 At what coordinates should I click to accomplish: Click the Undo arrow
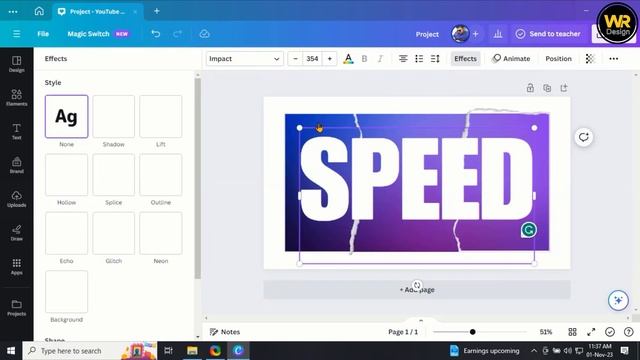pos(156,34)
